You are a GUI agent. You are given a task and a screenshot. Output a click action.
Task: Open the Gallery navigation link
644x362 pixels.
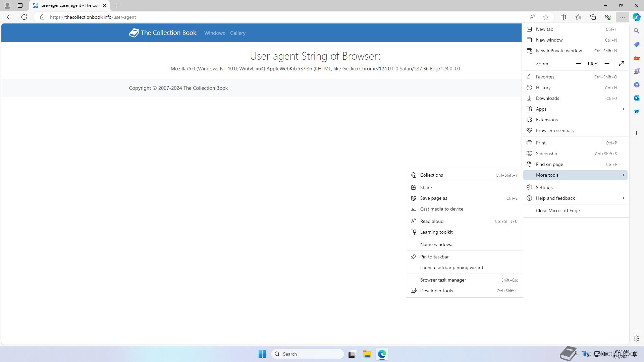point(237,33)
